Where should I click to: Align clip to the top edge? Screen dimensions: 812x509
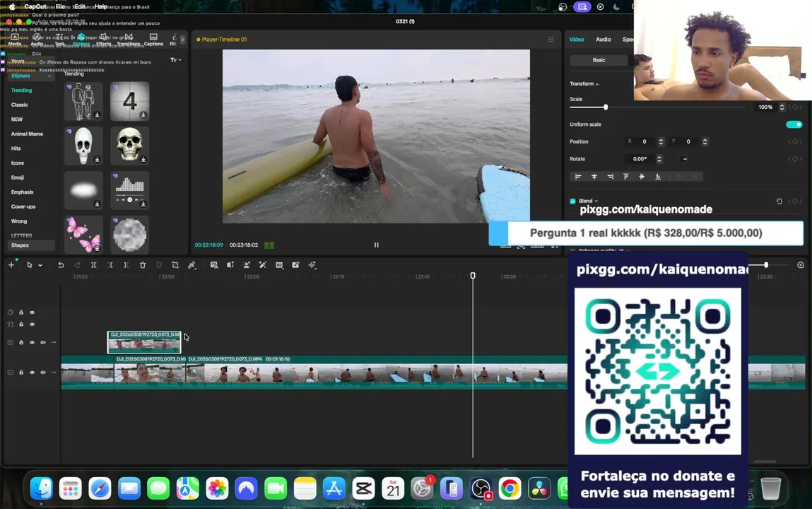click(x=625, y=177)
